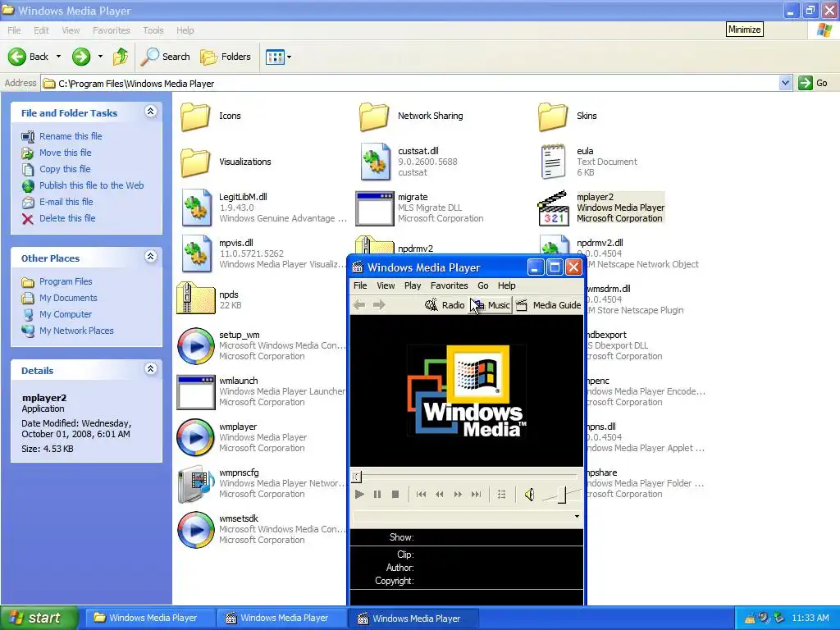Open Program Files in Other Places

tap(66, 281)
